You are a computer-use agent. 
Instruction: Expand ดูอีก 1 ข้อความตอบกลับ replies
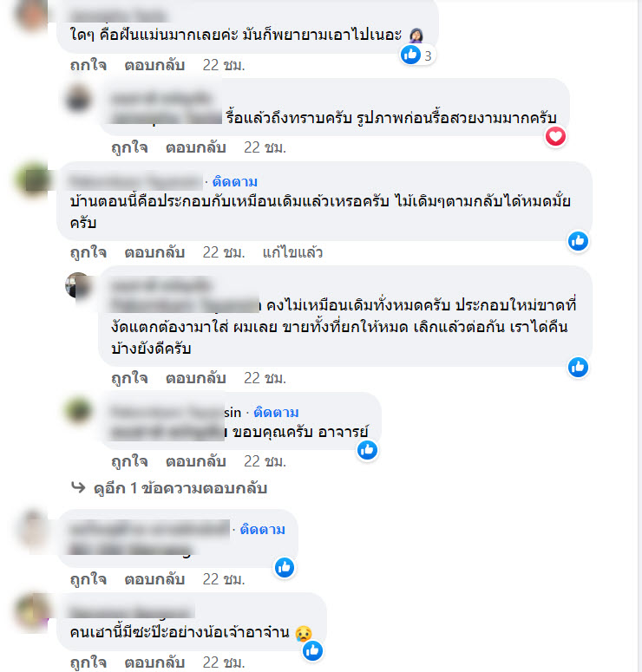180,488
